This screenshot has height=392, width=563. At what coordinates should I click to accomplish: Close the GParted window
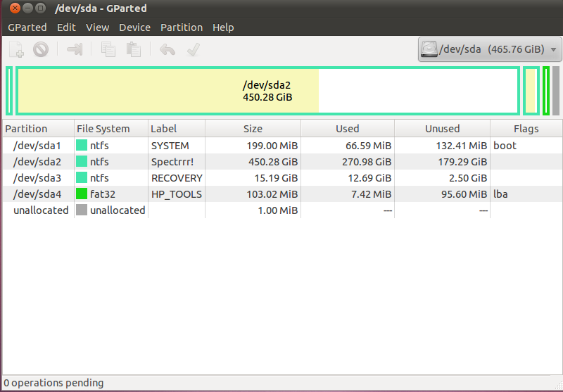pos(15,8)
